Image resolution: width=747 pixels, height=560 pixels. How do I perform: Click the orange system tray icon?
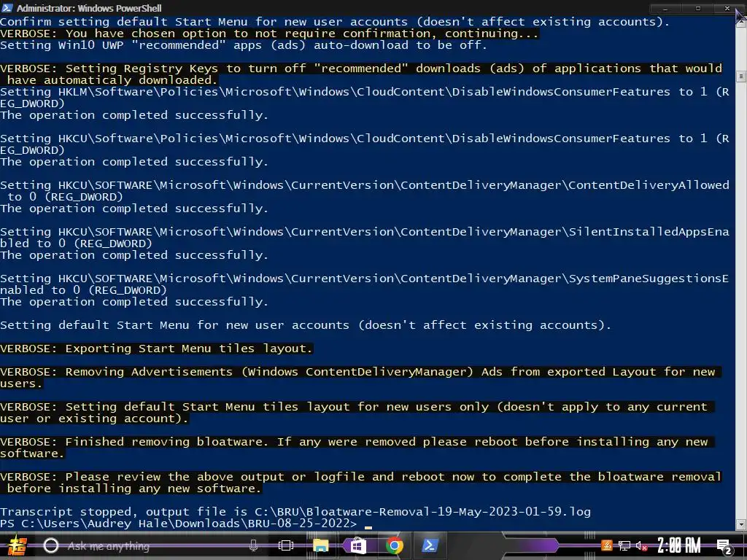coord(606,545)
